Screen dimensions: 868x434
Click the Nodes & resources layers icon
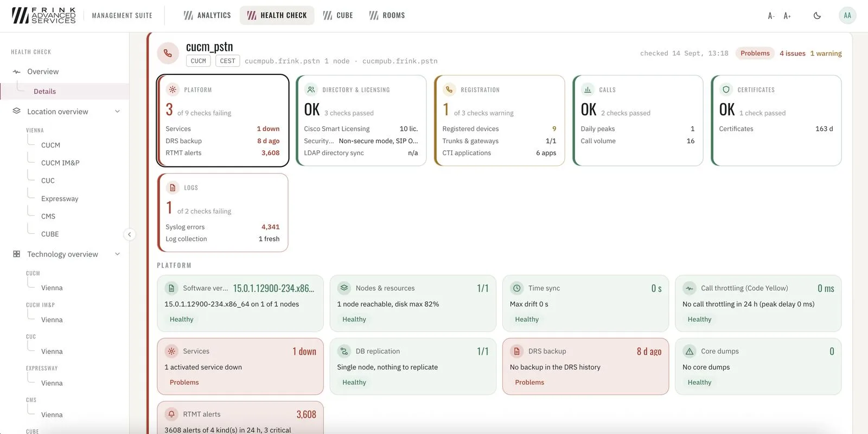(x=344, y=288)
